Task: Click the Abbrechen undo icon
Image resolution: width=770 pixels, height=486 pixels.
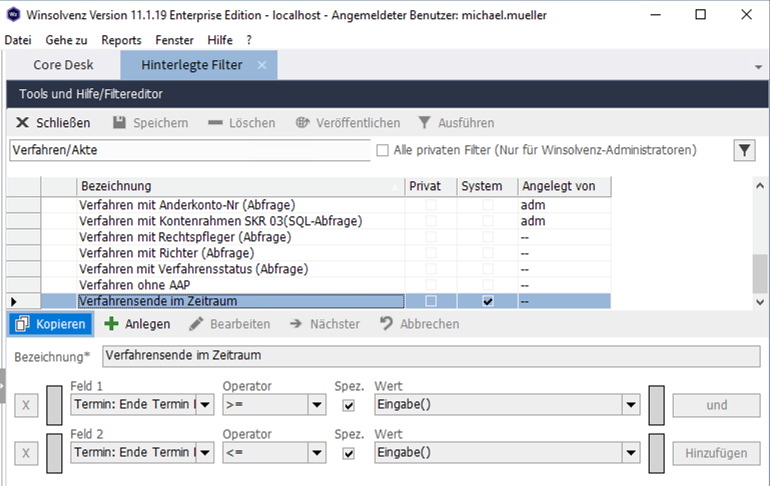Action: tap(386, 324)
